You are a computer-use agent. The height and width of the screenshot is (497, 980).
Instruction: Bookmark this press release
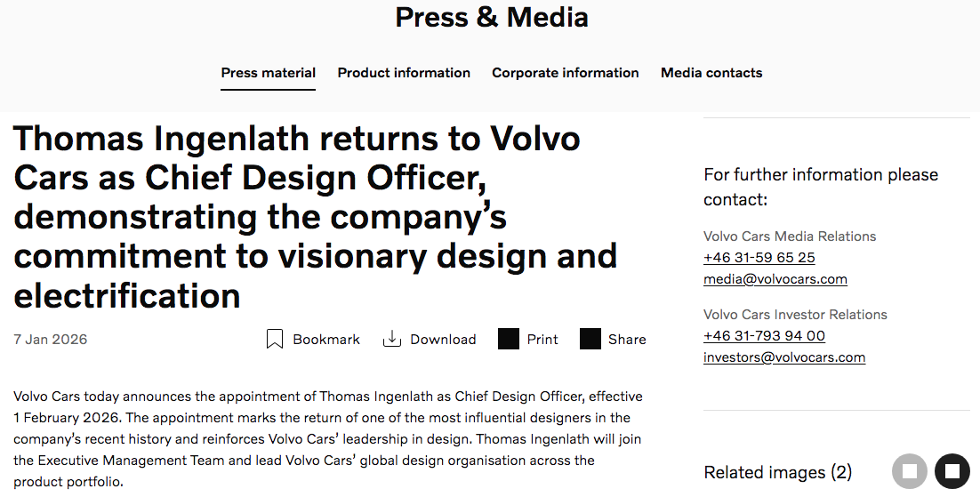point(313,339)
